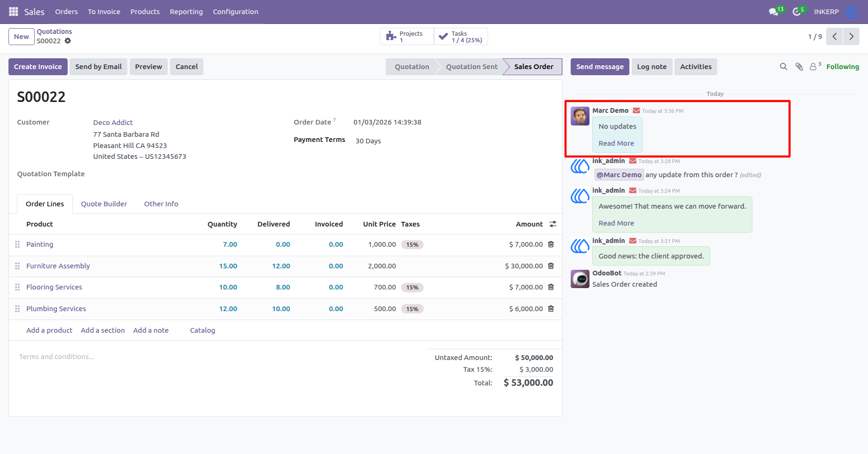
Task: Expand Read More under No updates
Action: [x=616, y=143]
